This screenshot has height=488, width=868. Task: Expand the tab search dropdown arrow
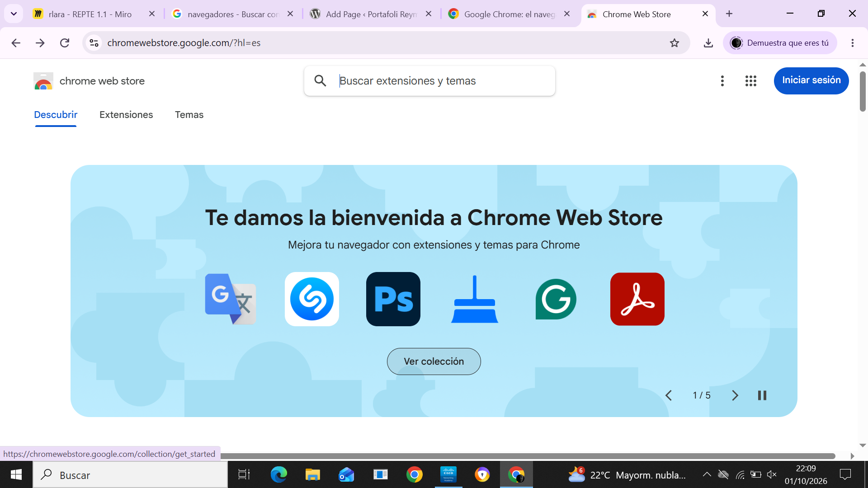click(14, 14)
